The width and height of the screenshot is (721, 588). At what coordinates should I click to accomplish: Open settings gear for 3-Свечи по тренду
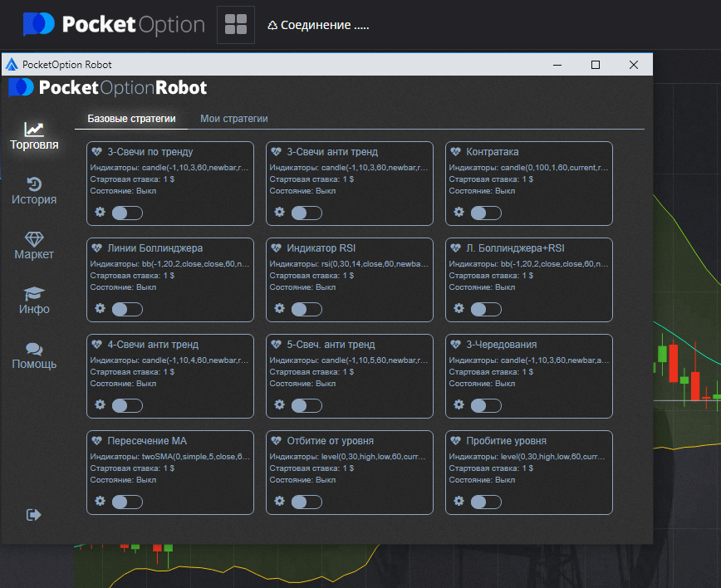[x=101, y=213]
